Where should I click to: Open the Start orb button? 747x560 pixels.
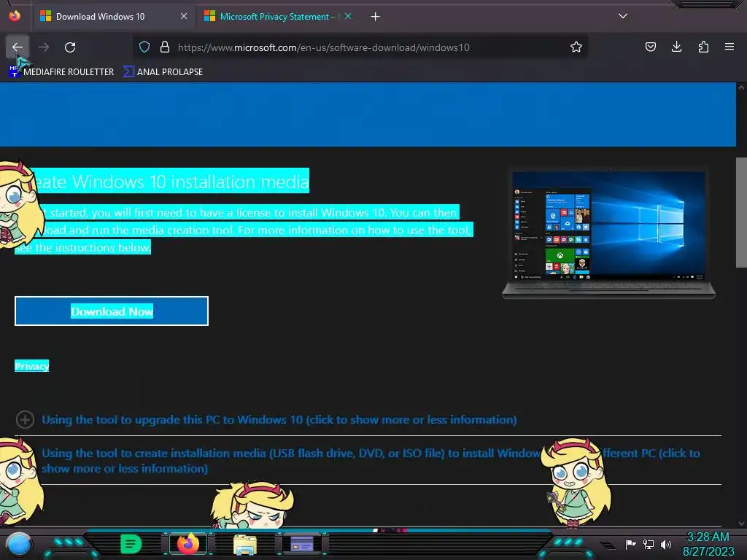[x=20, y=544]
